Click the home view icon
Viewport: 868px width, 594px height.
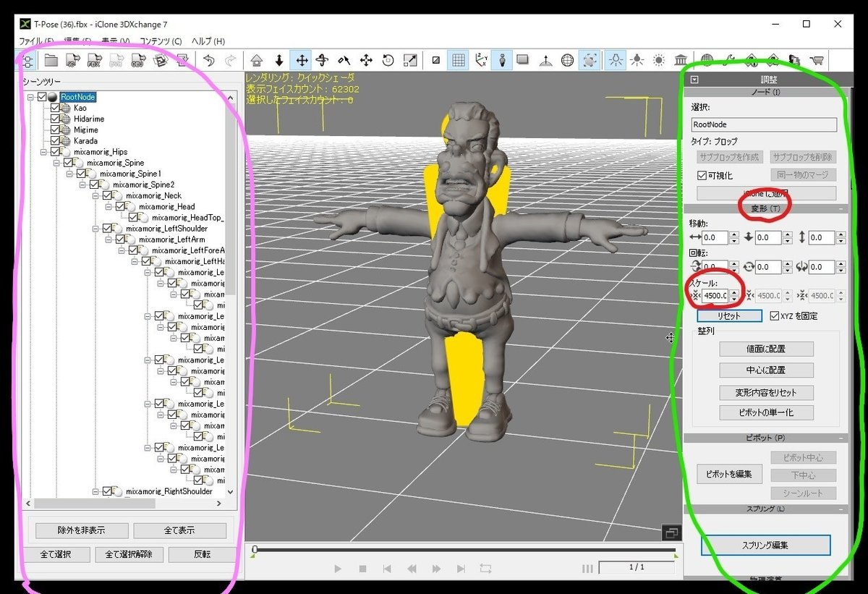[x=257, y=61]
